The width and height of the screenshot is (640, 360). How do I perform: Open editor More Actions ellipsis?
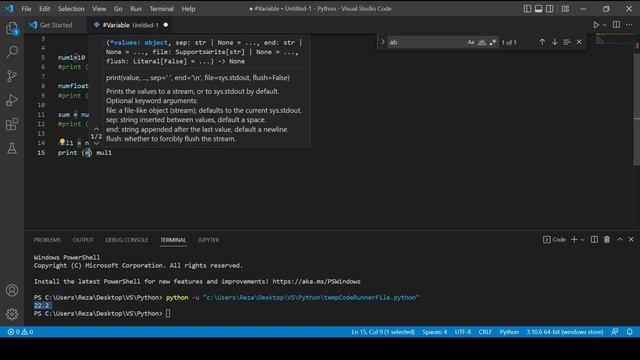click(x=629, y=25)
